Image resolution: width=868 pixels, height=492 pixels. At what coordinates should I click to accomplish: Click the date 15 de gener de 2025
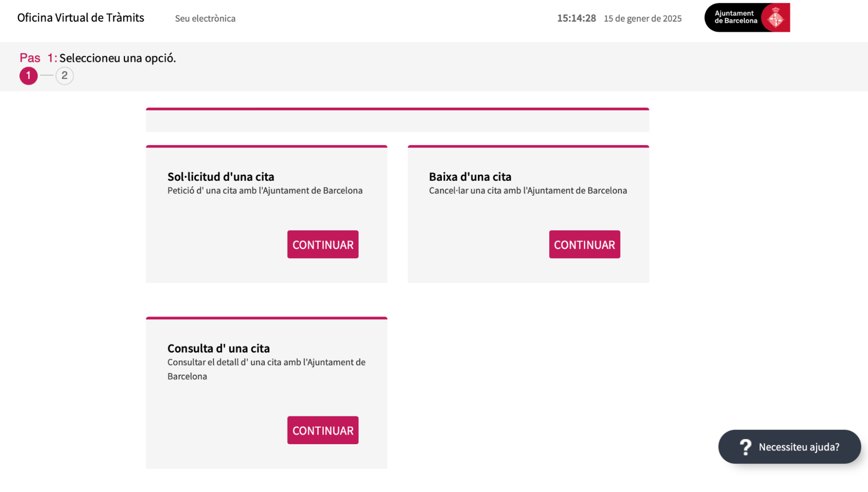(643, 19)
